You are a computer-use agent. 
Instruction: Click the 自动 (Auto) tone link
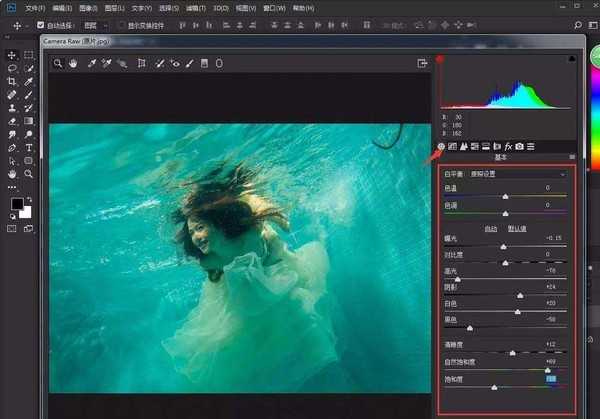491,228
